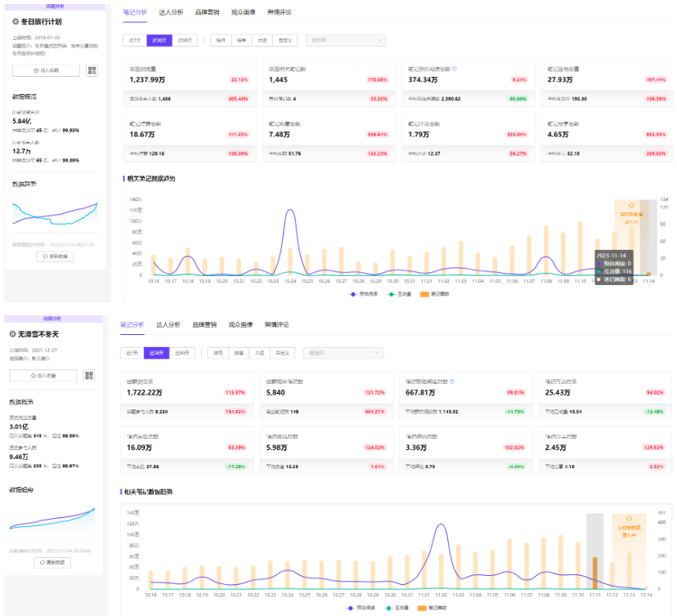Switch to 品牌营销 tab in 冬日旅行计划 panel
677x616 pixels.
pyautogui.click(x=207, y=12)
